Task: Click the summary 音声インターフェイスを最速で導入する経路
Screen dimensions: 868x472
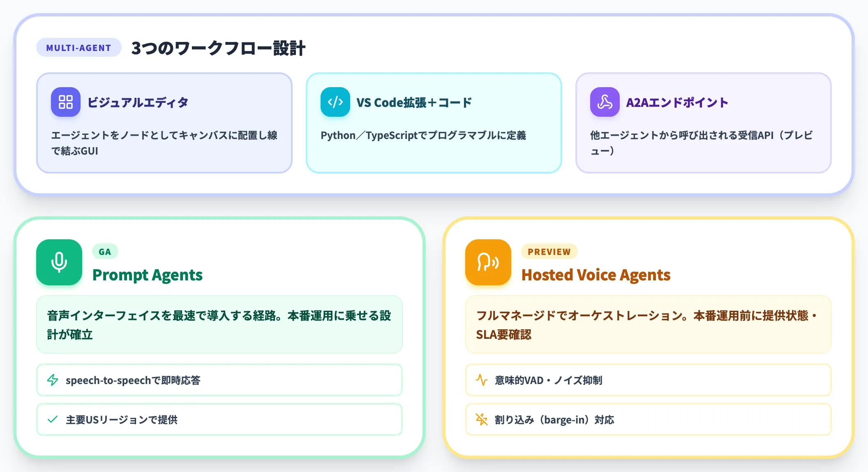Action: (219, 325)
